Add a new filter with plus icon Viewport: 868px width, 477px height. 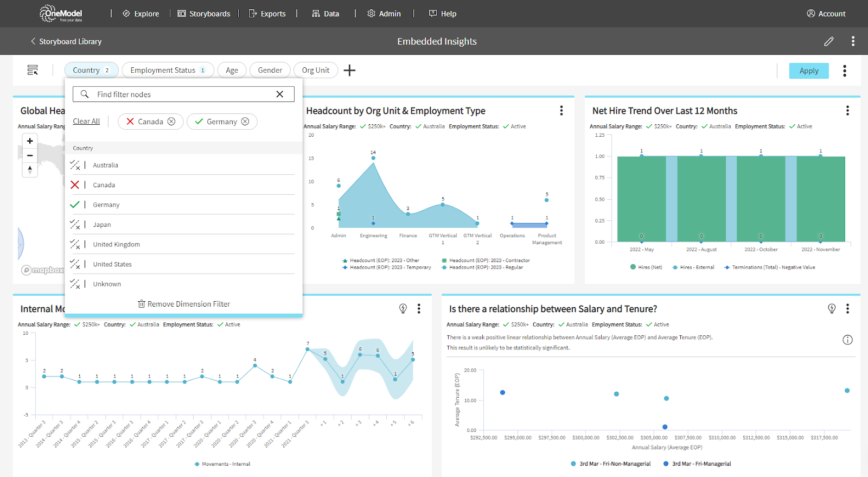[x=350, y=70]
